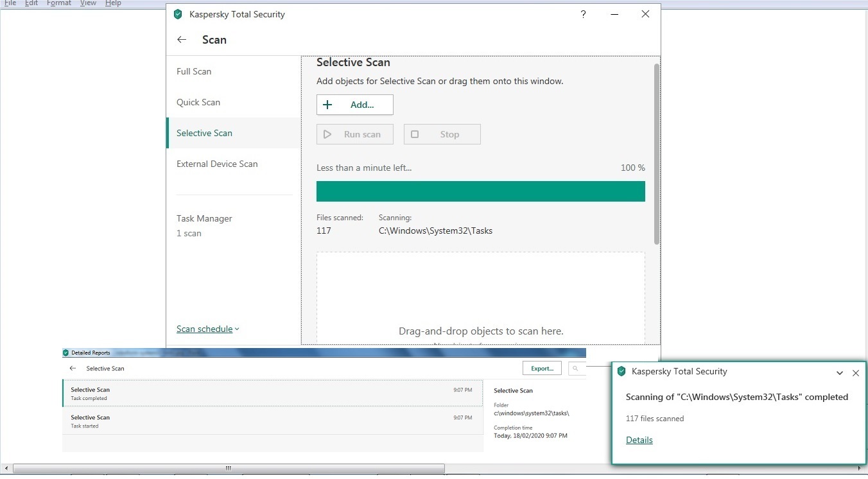Go back using the Scan arrow

(182, 40)
